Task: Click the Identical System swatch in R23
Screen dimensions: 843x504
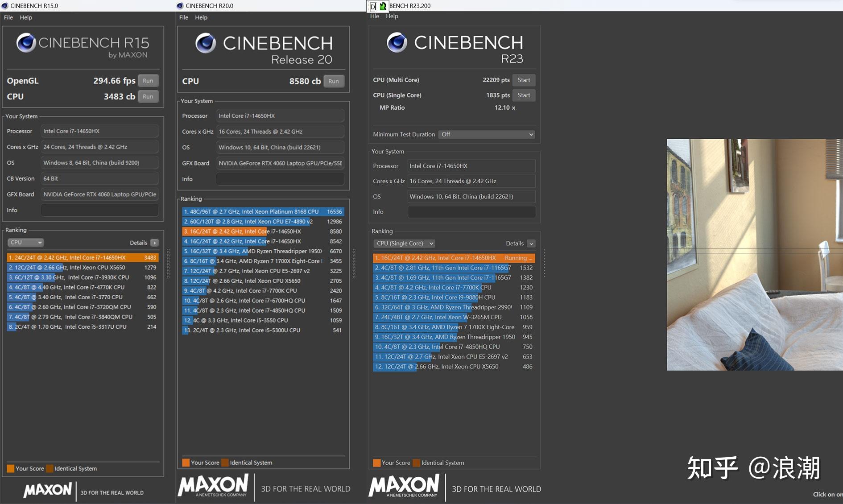Action: [x=417, y=463]
